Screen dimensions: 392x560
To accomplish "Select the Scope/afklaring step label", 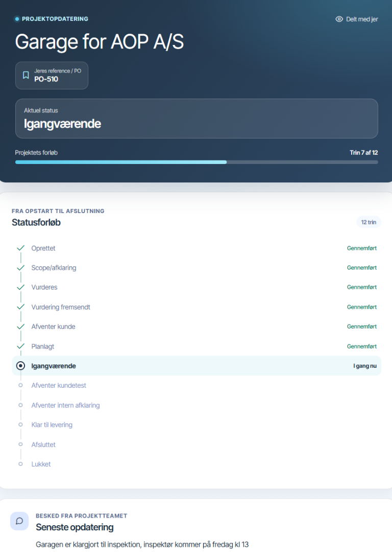I will [54, 268].
